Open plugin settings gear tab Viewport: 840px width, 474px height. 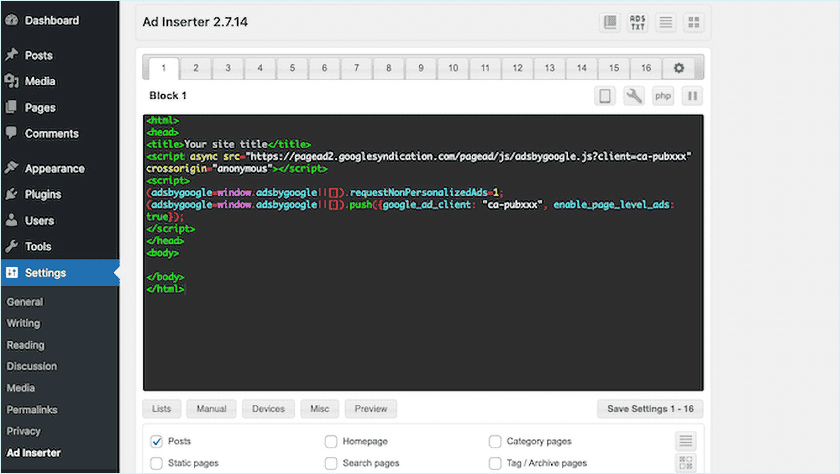click(x=679, y=68)
